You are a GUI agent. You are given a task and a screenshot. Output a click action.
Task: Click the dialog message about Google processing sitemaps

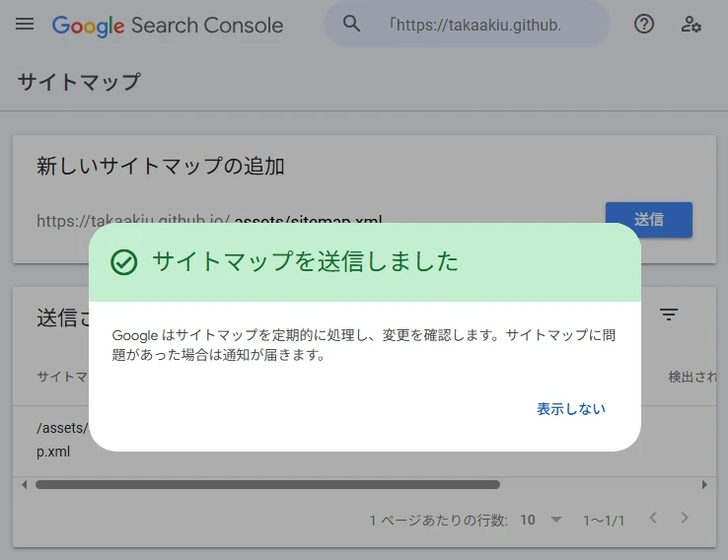tap(364, 345)
